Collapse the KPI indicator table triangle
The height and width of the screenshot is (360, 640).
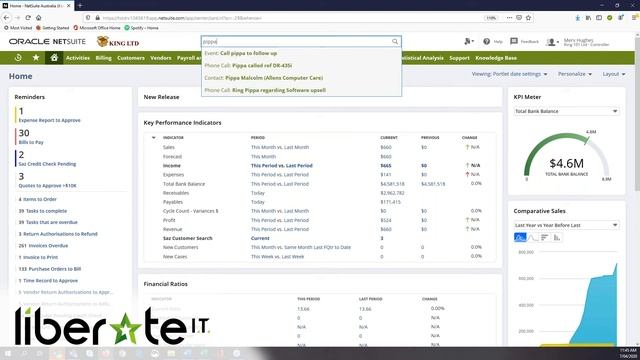[153, 138]
